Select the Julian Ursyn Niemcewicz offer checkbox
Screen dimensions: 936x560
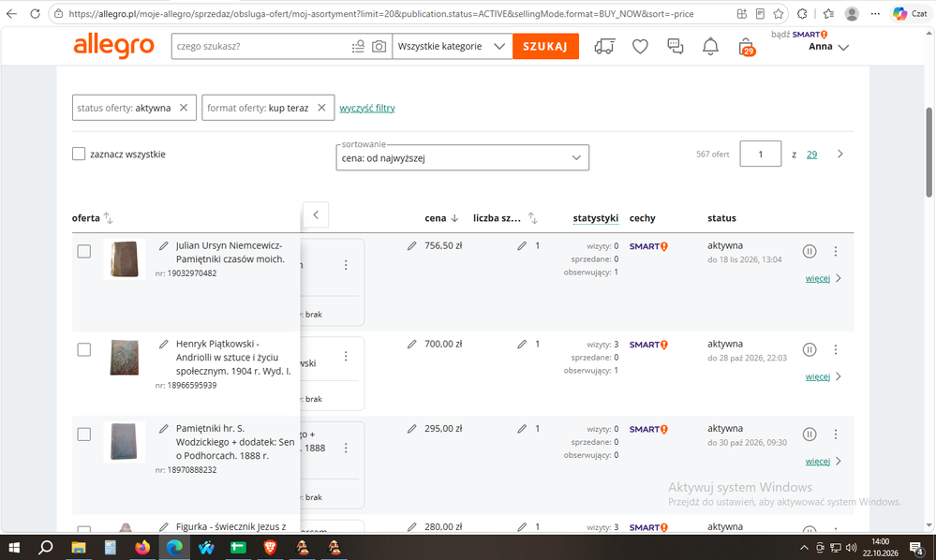pos(84,252)
